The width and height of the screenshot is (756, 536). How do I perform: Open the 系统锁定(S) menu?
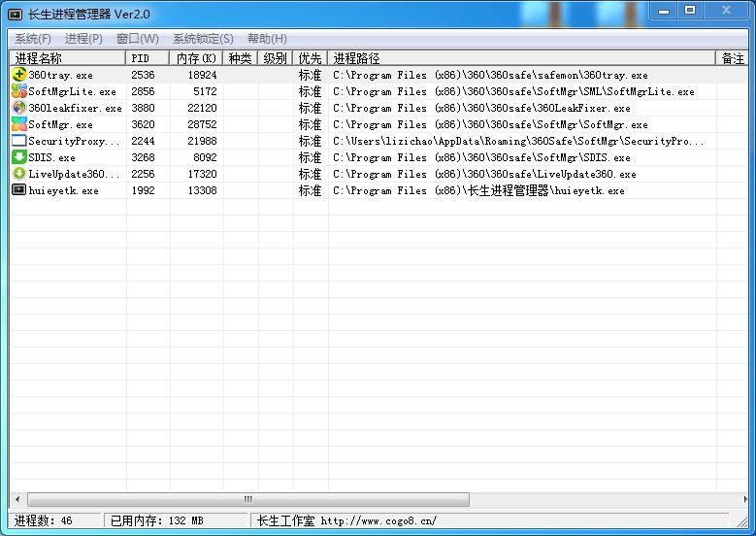click(203, 39)
